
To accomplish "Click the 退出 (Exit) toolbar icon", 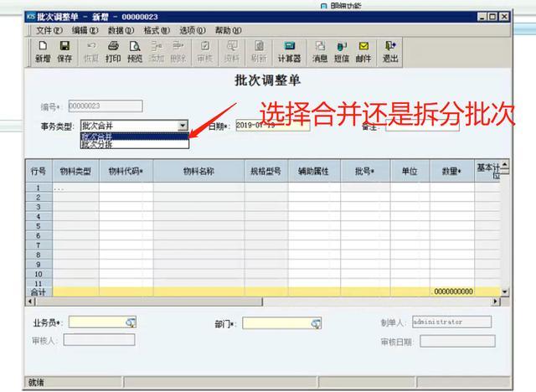I will pos(390,52).
